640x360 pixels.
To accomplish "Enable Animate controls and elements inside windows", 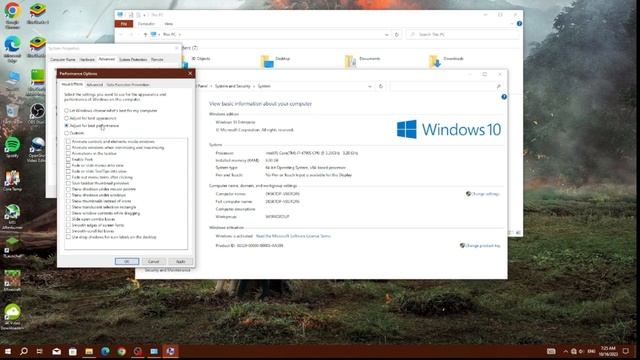I will 69,142.
